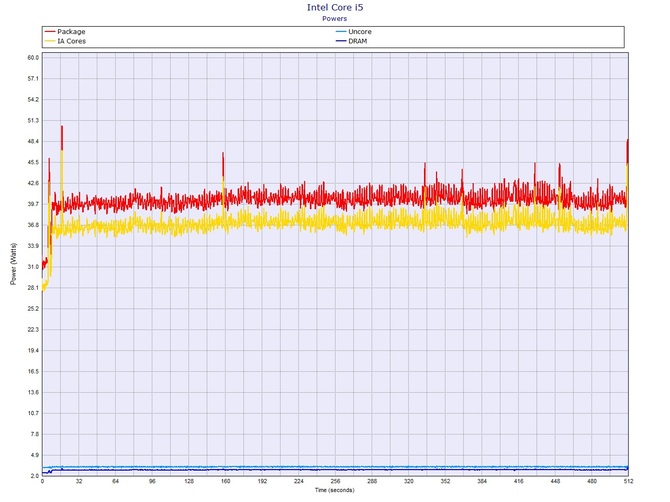Click the 51.3 y-axis value
670x502 pixels.
(x=33, y=120)
